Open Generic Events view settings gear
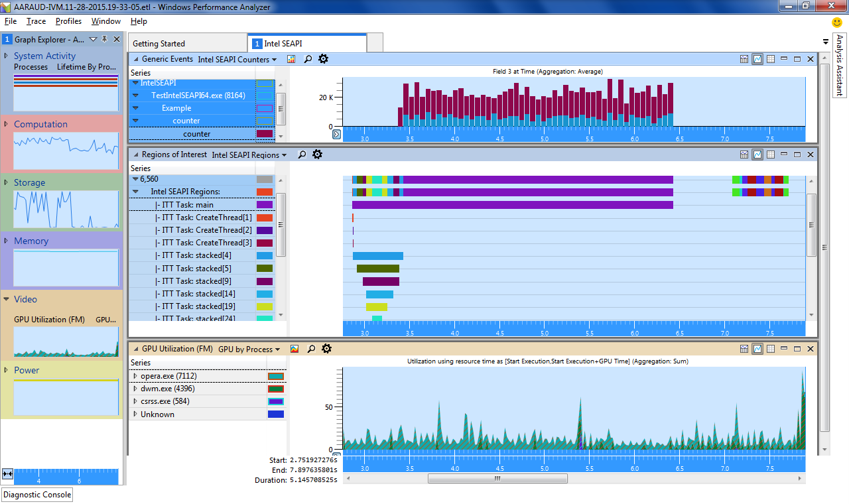This screenshot has width=849, height=504. click(x=324, y=59)
